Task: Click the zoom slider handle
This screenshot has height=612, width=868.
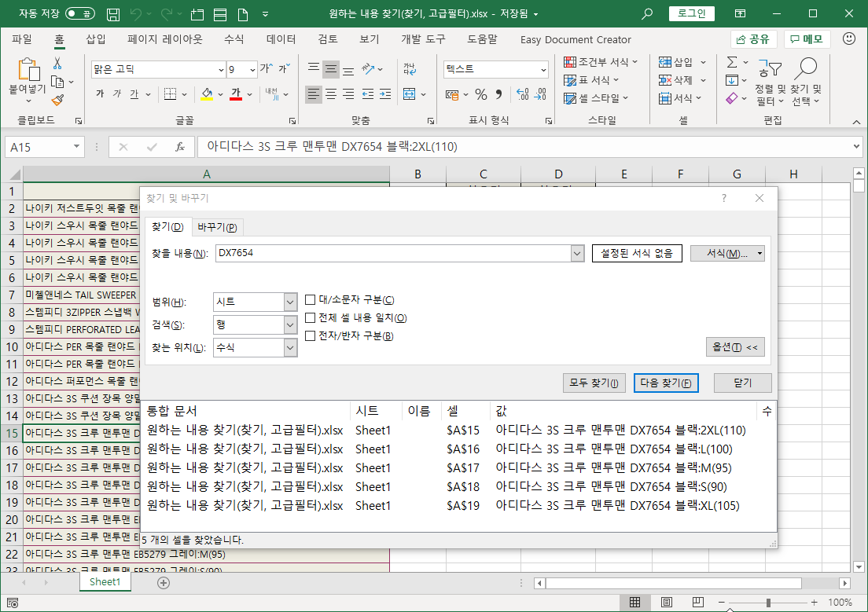Action: (768, 602)
